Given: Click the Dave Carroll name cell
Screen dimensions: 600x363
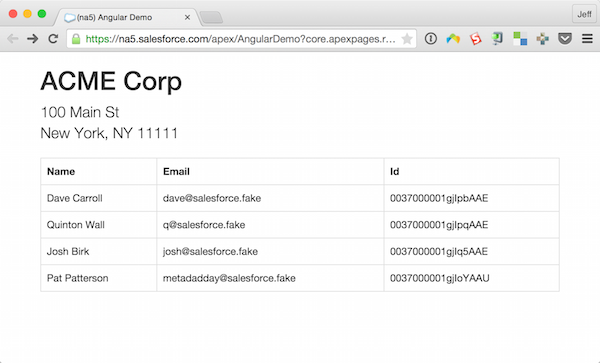Looking at the screenshot, I should [99, 198].
